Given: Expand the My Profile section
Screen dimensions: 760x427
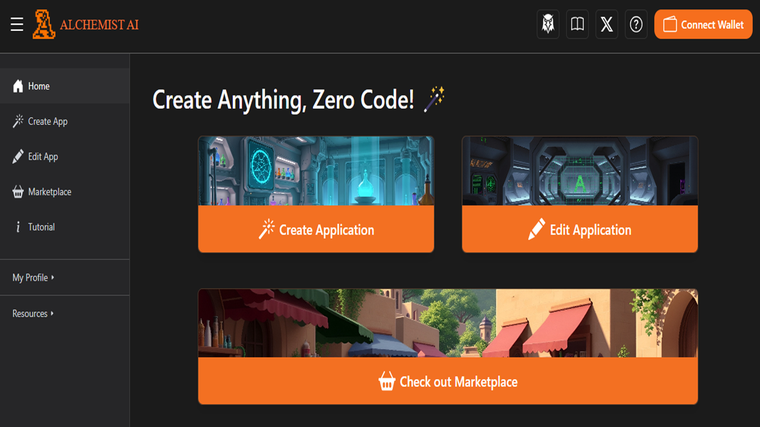Looking at the screenshot, I should [34, 278].
